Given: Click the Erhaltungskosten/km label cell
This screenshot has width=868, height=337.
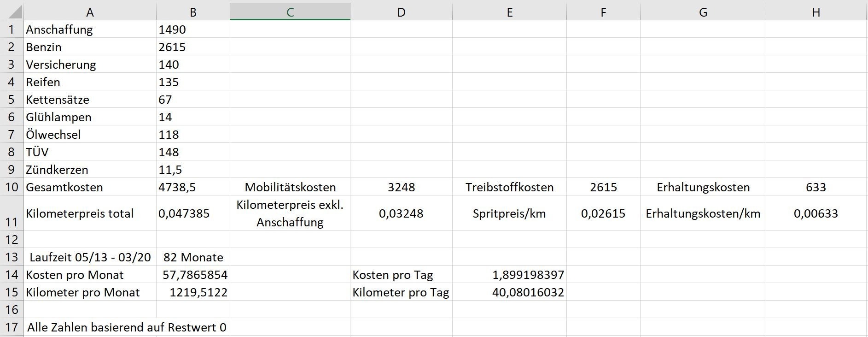Looking at the screenshot, I should (x=703, y=213).
